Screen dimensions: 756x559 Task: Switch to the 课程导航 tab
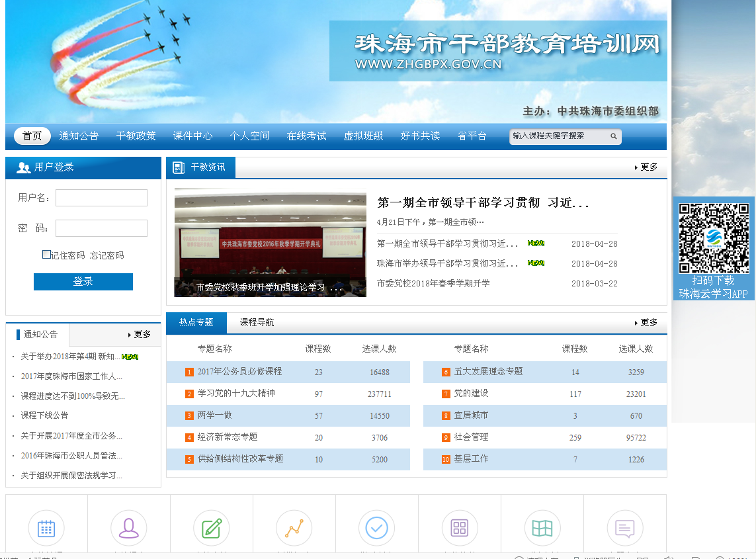257,323
